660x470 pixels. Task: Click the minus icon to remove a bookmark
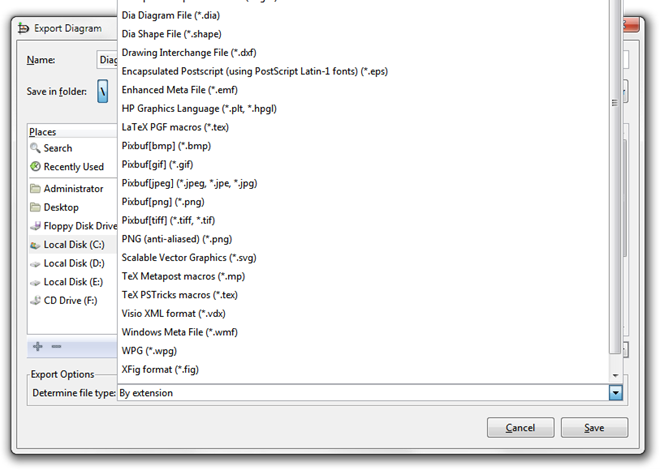coord(56,346)
